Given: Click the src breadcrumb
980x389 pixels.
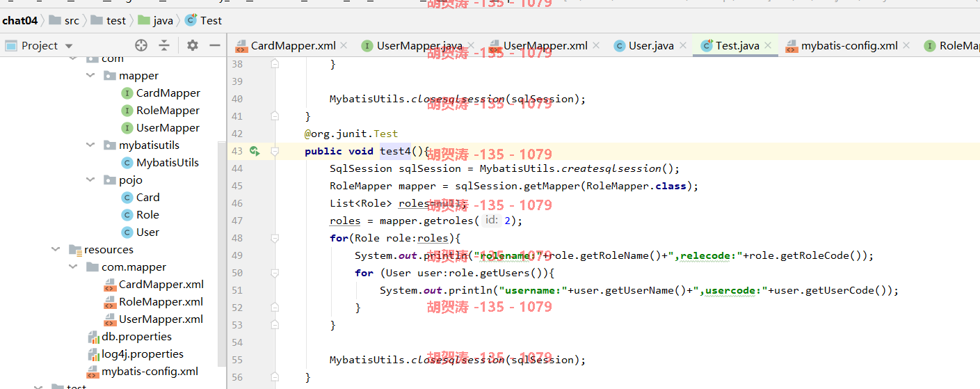Looking at the screenshot, I should coord(65,20).
